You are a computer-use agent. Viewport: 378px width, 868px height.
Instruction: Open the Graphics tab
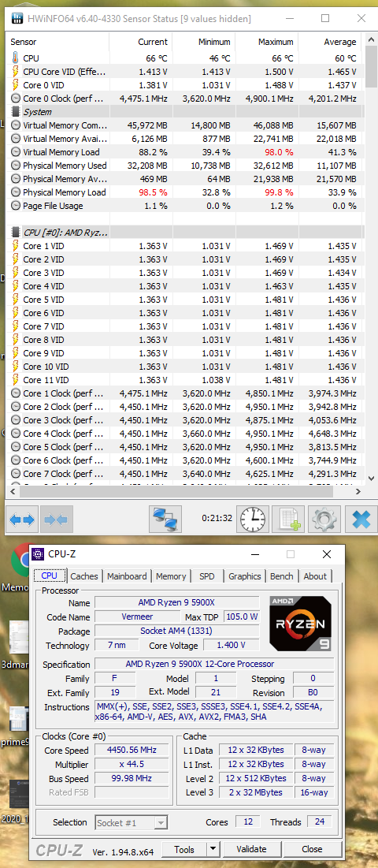245,576
